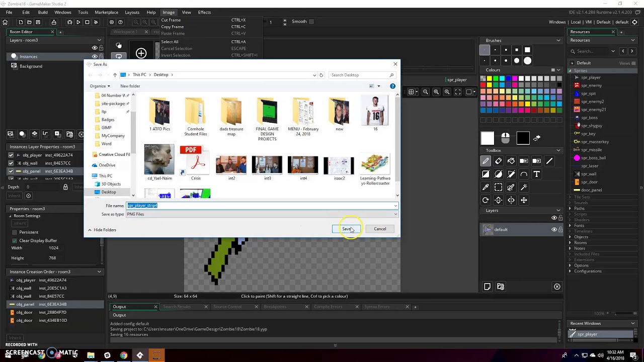Viewport: 644px width, 362px height.
Task: Select the Move/pan tool in Toolbox
Action: click(524, 200)
